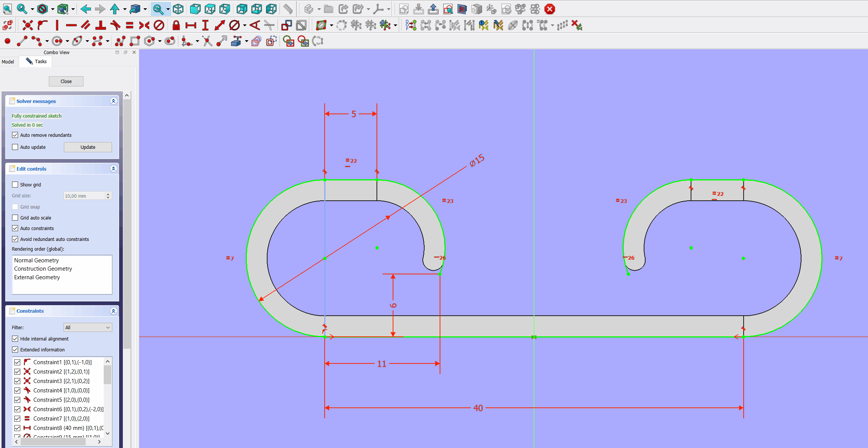Choose the Create fillet tool
The image size is (868, 448).
coord(184,41)
